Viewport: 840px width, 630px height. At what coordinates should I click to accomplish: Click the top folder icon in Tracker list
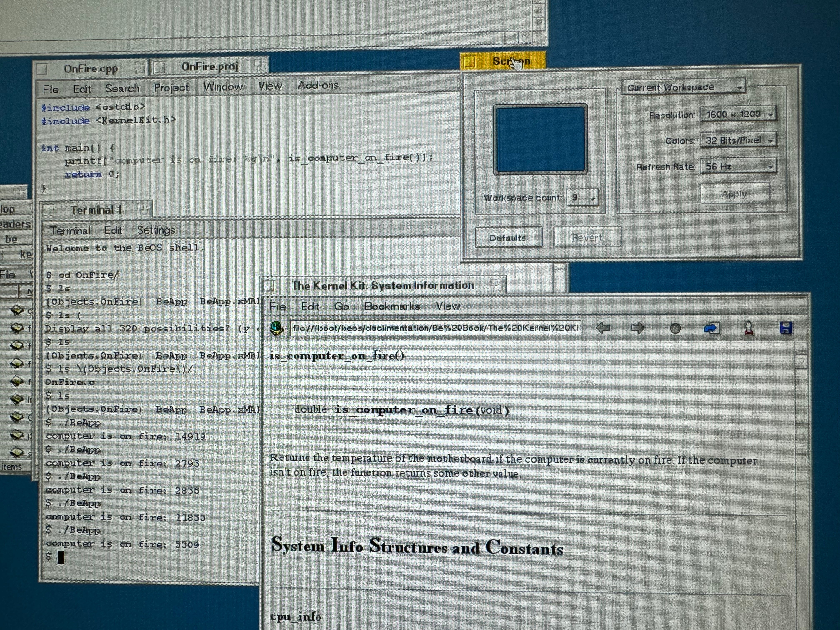17,310
